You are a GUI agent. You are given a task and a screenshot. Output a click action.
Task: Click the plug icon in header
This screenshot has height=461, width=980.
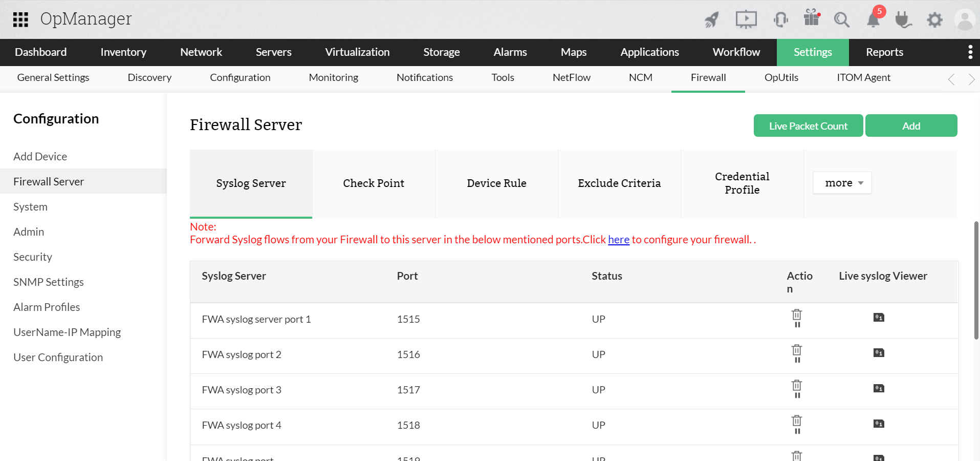click(x=903, y=20)
